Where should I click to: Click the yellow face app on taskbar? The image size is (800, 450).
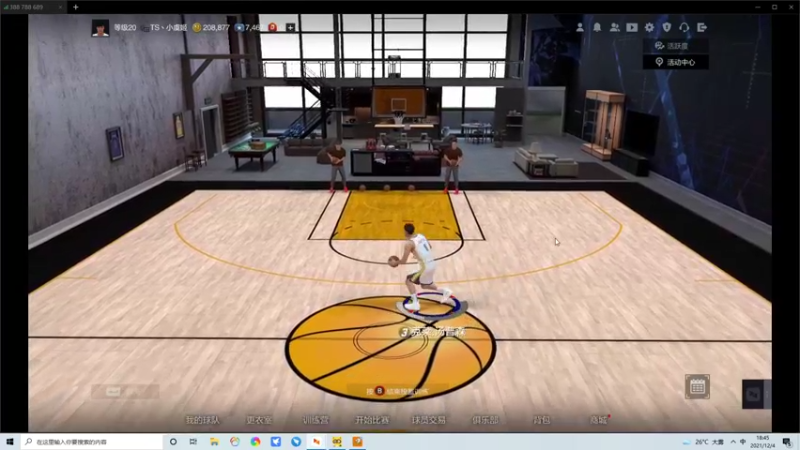337,441
